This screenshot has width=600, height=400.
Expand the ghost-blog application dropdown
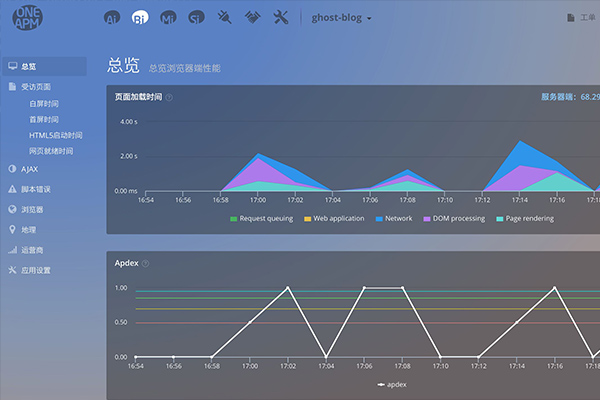[x=341, y=18]
